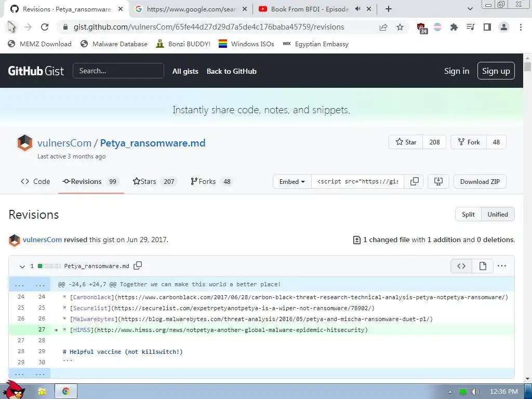The width and height of the screenshot is (532, 399).
Task: Click the page vertical scrollbar thumb
Action: coord(527,66)
